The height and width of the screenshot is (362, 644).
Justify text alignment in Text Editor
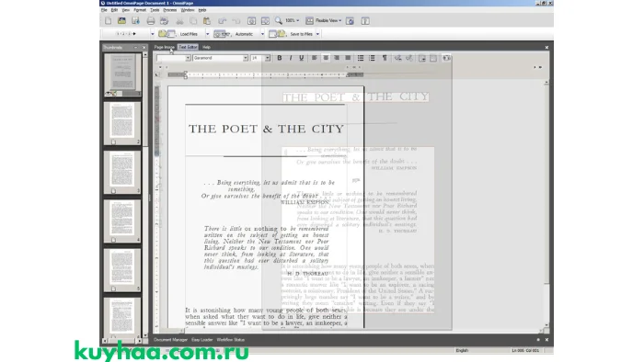pos(348,58)
